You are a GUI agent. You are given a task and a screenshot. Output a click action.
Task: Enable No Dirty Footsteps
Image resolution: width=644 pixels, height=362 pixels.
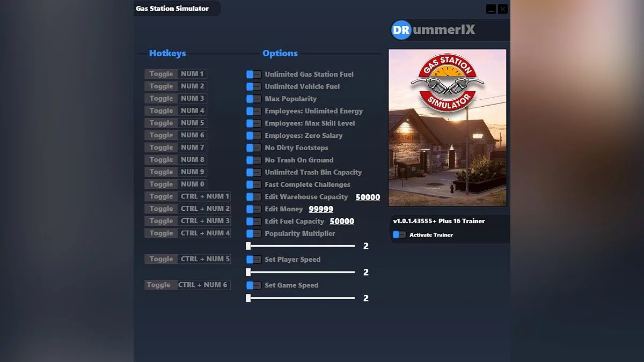point(253,147)
